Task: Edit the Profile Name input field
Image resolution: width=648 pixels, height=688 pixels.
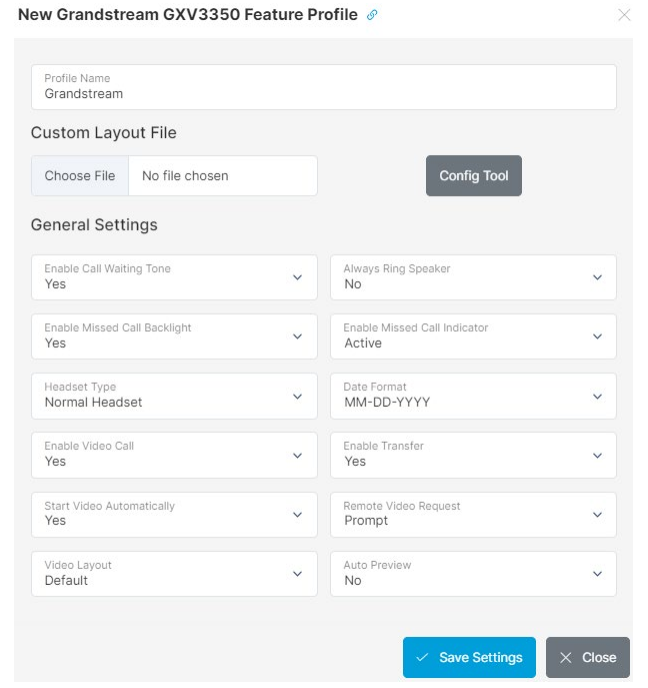Action: 324,87
